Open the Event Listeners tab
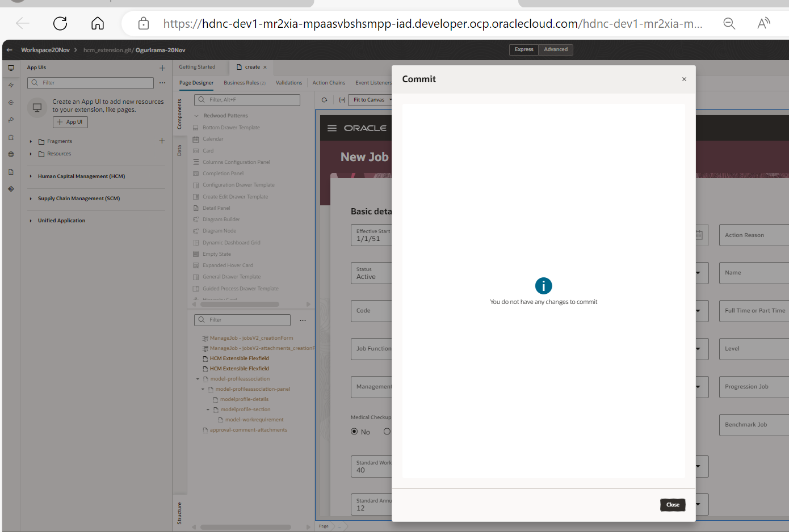Screen dimensions: 789x532 point(373,83)
